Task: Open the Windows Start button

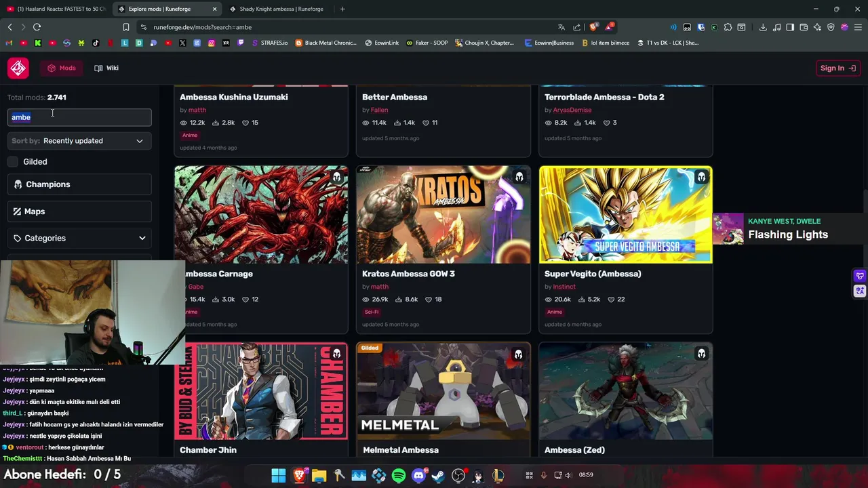Action: point(279,476)
